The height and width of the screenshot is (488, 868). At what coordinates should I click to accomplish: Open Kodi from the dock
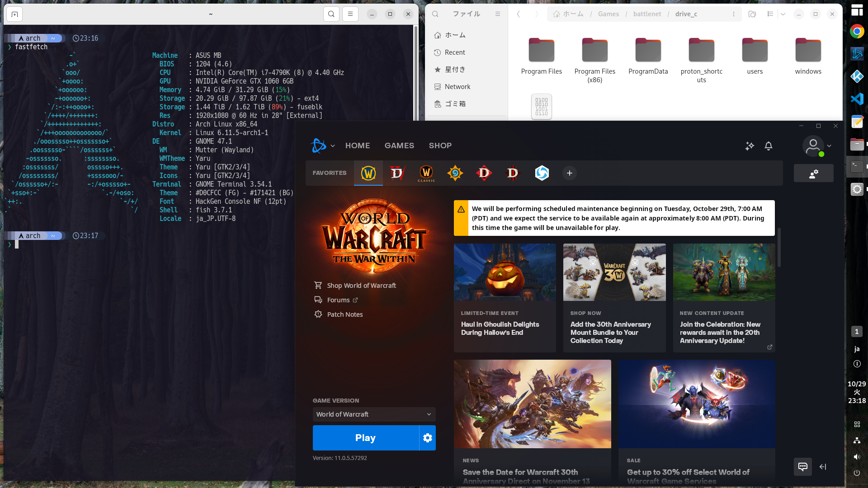pos(857,76)
